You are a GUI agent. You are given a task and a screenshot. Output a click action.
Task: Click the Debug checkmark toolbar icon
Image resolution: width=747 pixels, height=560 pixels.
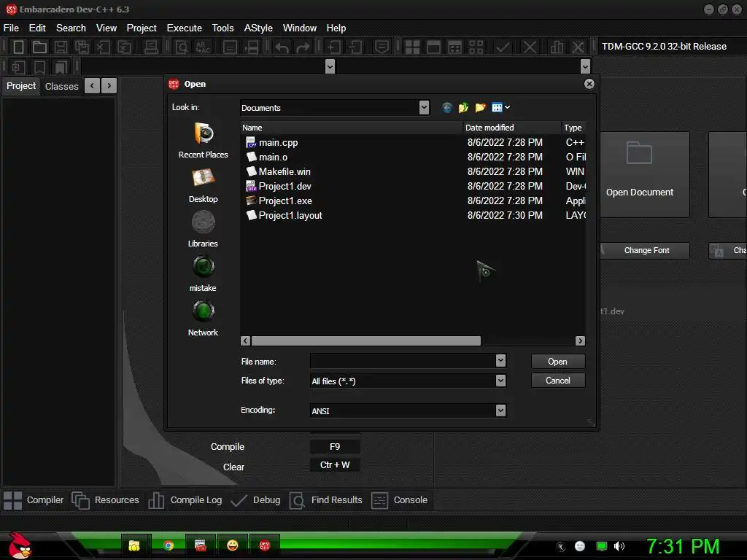[503, 47]
